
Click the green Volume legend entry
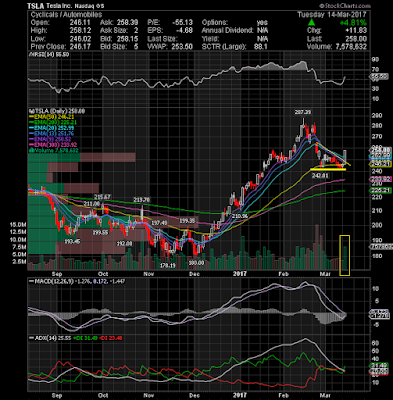[54, 150]
